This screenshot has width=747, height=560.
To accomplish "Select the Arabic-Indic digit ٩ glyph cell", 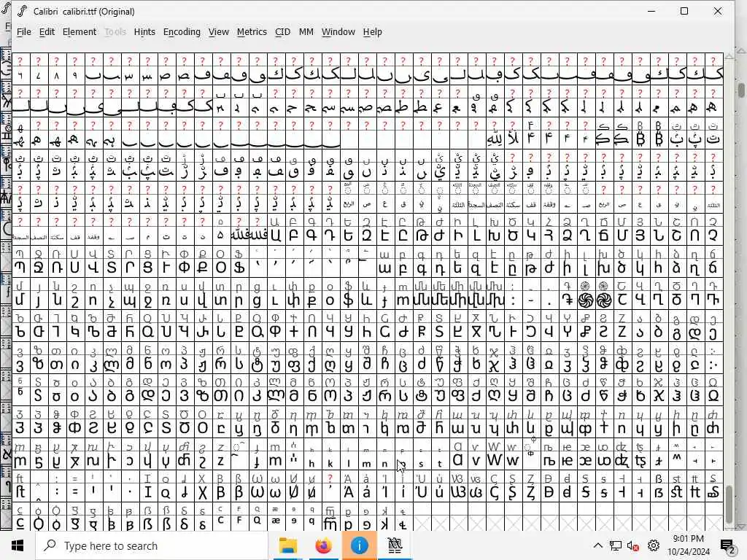I will [x=75, y=75].
